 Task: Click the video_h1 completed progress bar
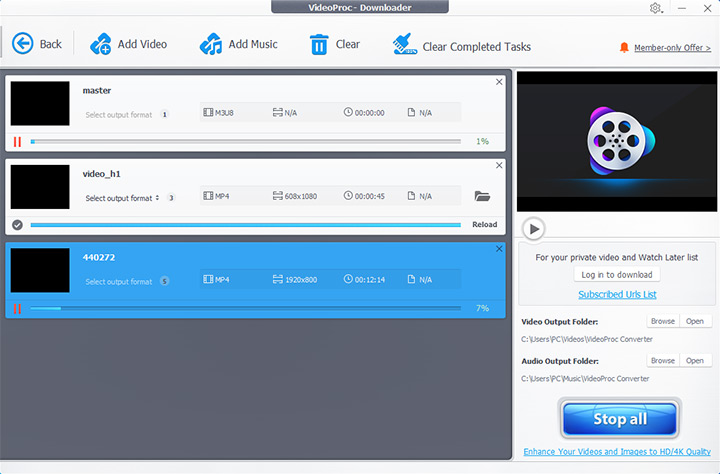[x=246, y=225]
